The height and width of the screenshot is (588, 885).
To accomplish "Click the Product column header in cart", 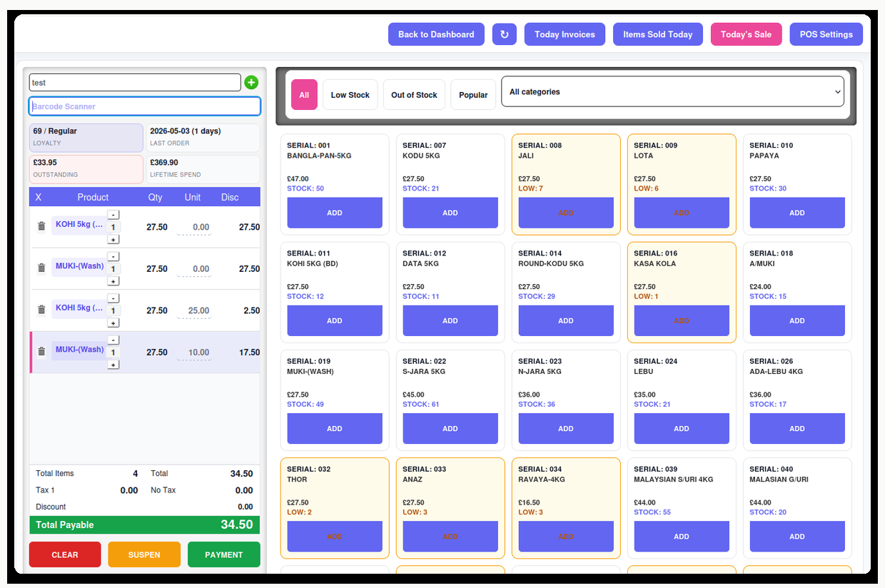I will coord(93,197).
